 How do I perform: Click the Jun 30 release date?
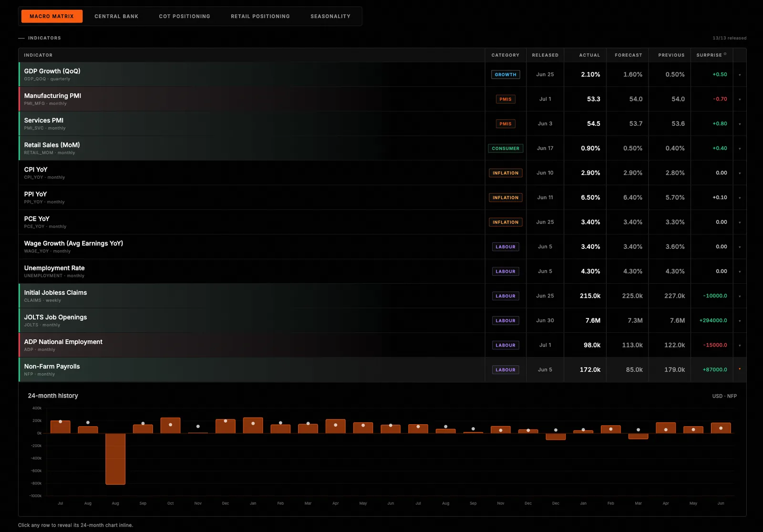pyautogui.click(x=545, y=320)
